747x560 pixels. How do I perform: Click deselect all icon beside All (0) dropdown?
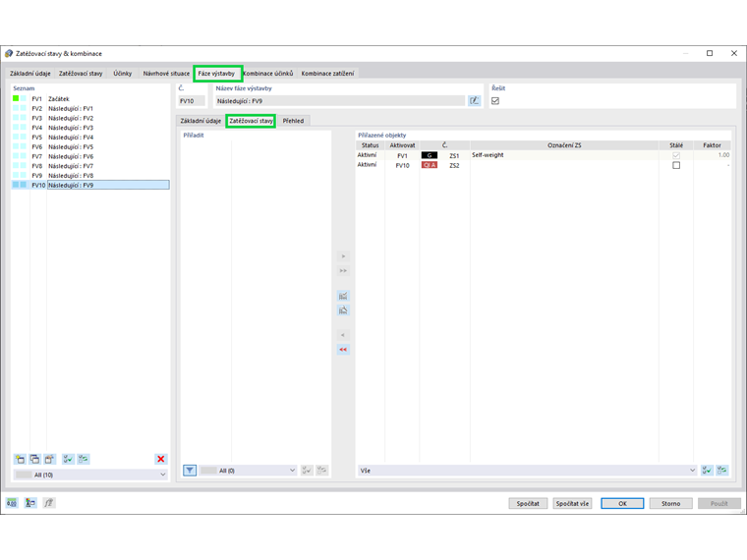point(322,471)
